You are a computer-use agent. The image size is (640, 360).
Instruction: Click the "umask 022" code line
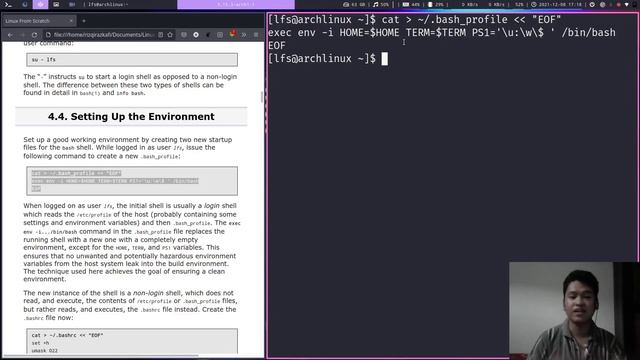pyautogui.click(x=44, y=351)
